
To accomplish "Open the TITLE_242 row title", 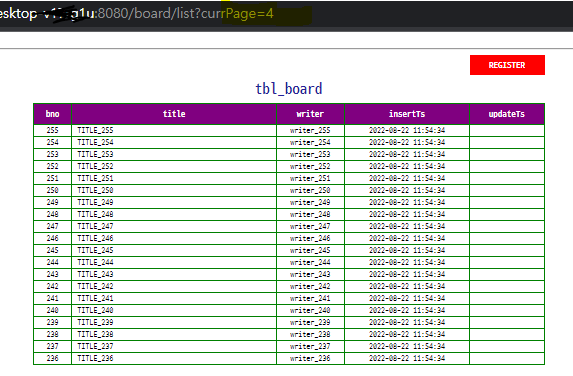I will pos(95,286).
